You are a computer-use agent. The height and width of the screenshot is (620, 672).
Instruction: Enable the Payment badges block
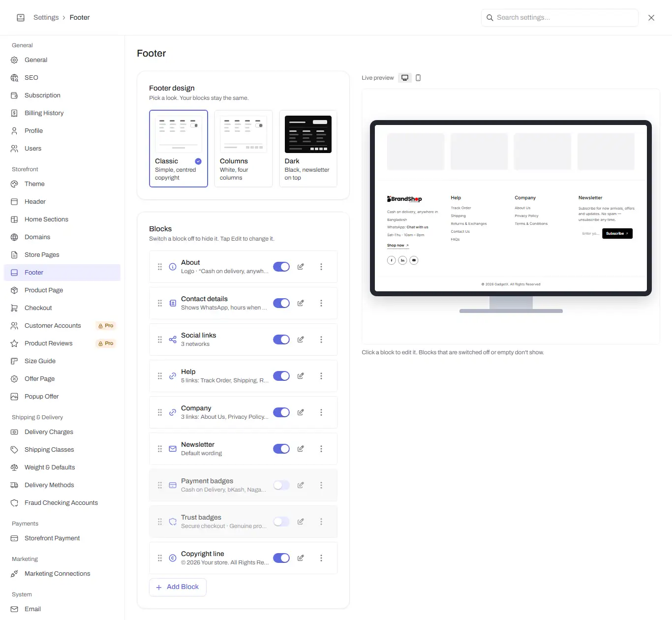281,485
